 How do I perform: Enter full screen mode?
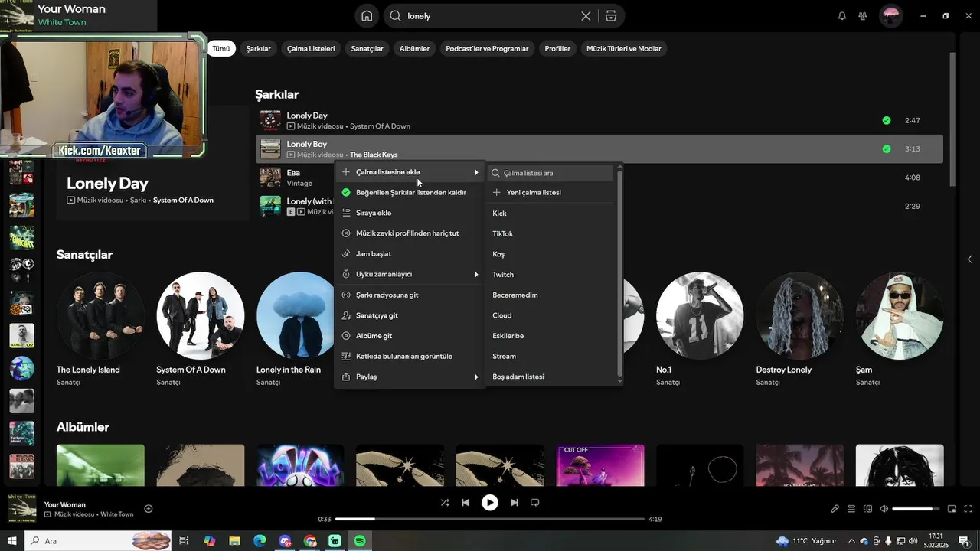(968, 509)
